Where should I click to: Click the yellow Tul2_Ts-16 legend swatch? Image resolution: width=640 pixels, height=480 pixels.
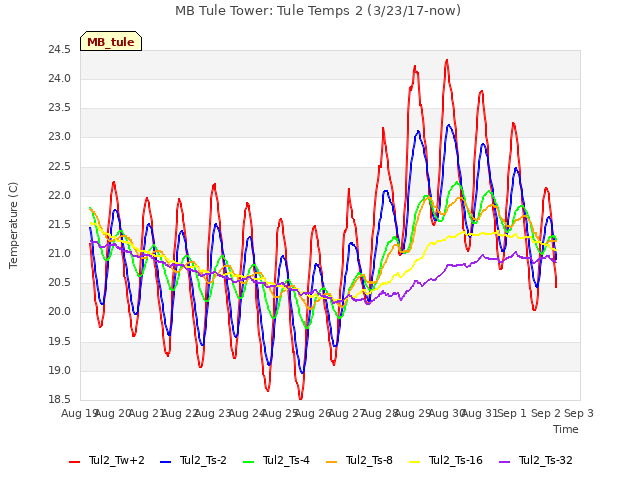[x=415, y=462]
